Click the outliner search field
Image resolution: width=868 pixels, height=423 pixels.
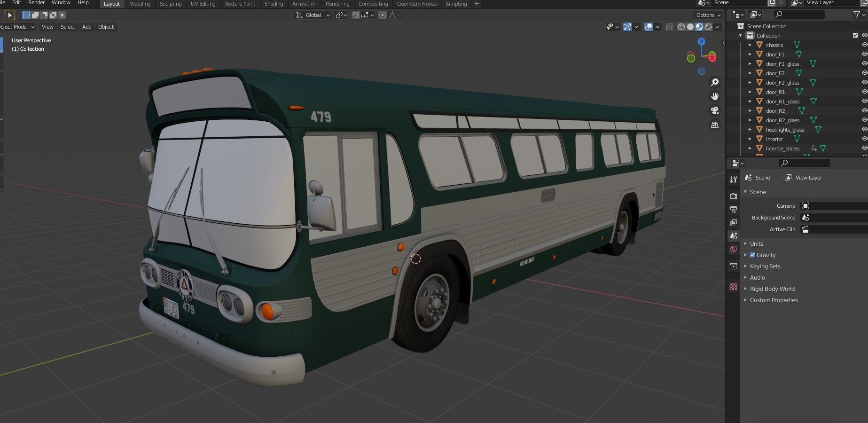[798, 15]
